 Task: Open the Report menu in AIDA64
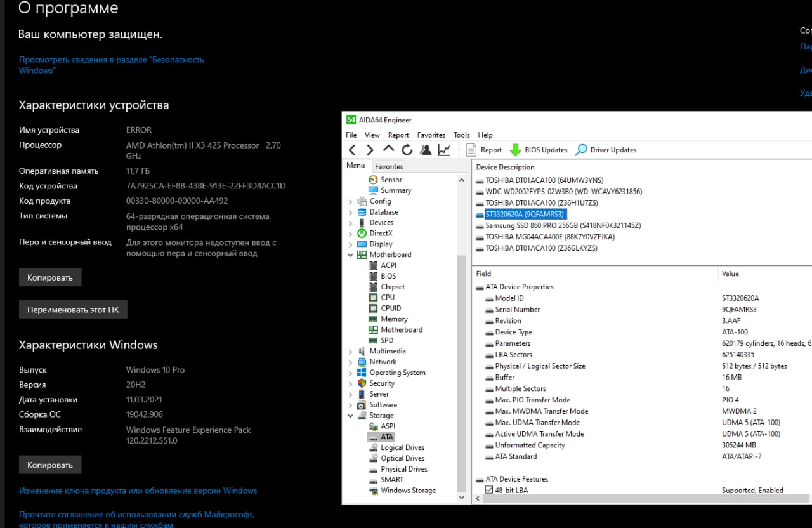[x=398, y=135]
